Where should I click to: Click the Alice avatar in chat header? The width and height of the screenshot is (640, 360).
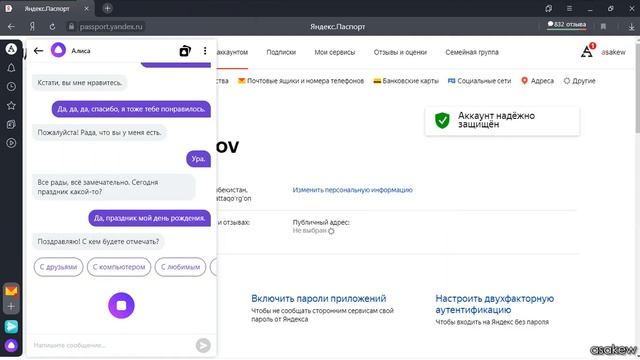pos(58,50)
